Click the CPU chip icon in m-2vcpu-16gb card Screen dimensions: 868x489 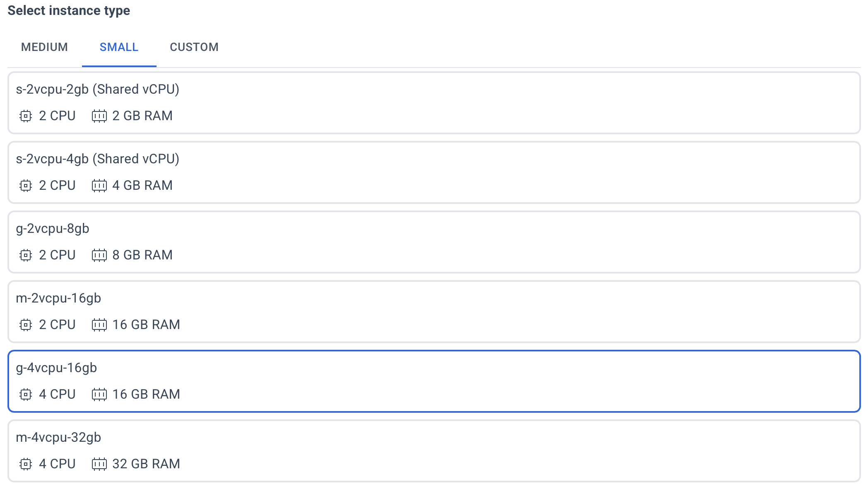coord(26,325)
